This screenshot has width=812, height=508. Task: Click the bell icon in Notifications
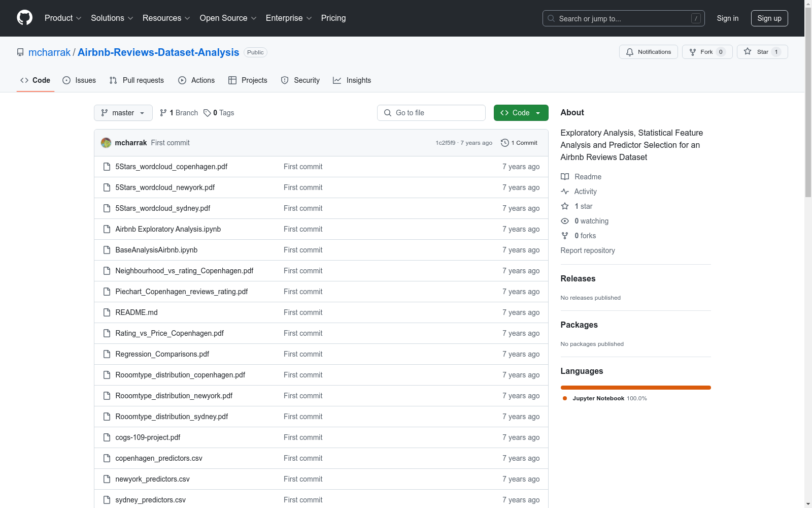630,52
